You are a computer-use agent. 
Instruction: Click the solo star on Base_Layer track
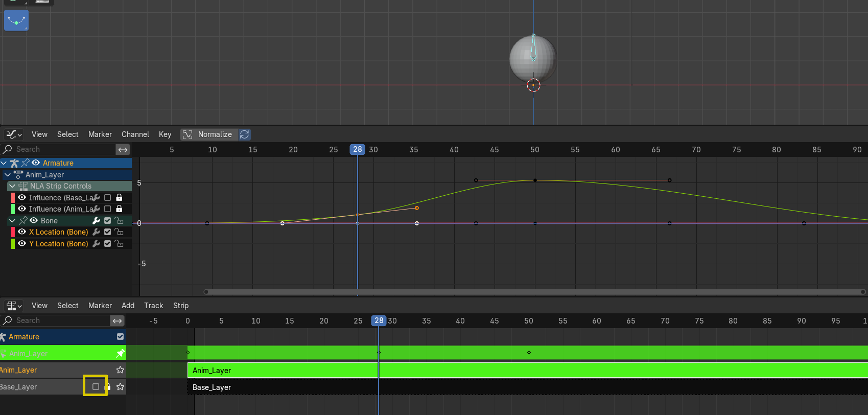coord(120,387)
